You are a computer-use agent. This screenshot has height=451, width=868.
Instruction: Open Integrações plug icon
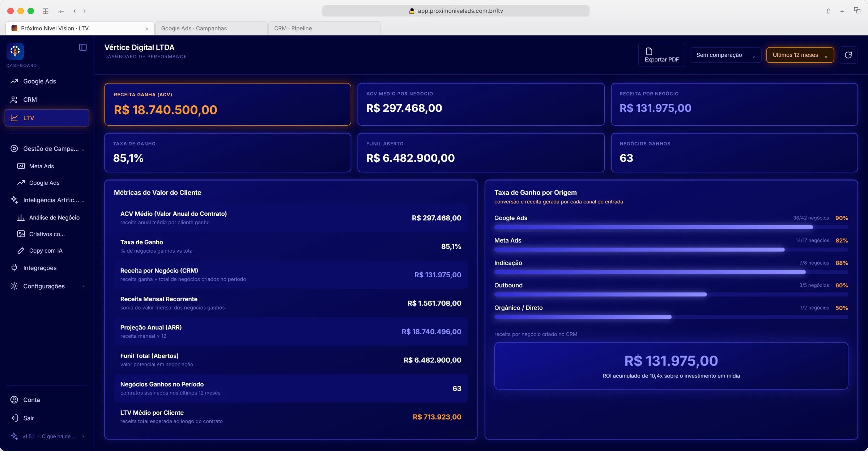(14, 268)
